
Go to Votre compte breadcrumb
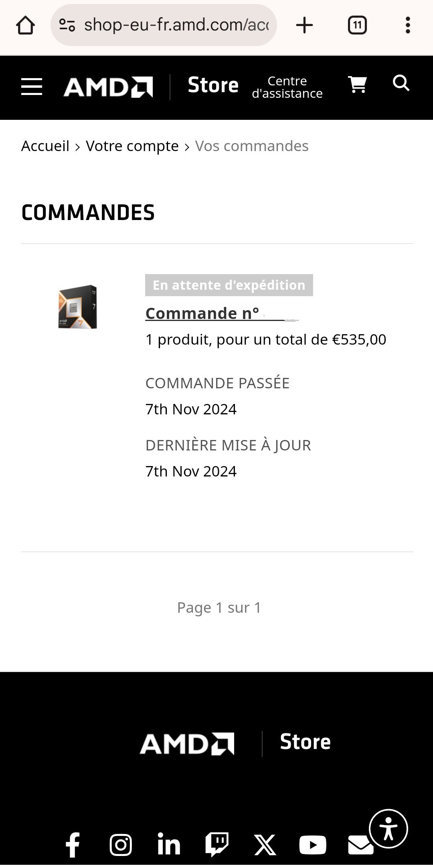pos(132,146)
